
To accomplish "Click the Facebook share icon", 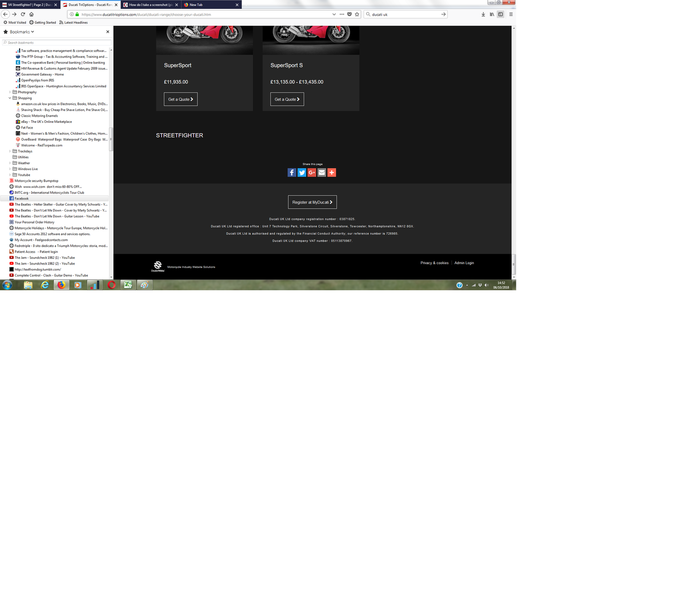I will click(292, 173).
